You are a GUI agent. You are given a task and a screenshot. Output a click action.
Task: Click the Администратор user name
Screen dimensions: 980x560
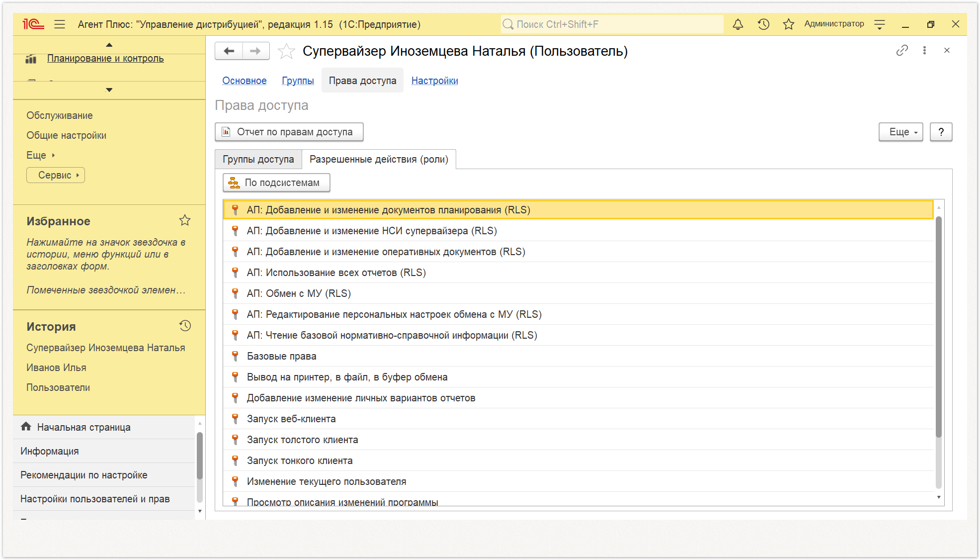[x=834, y=24]
